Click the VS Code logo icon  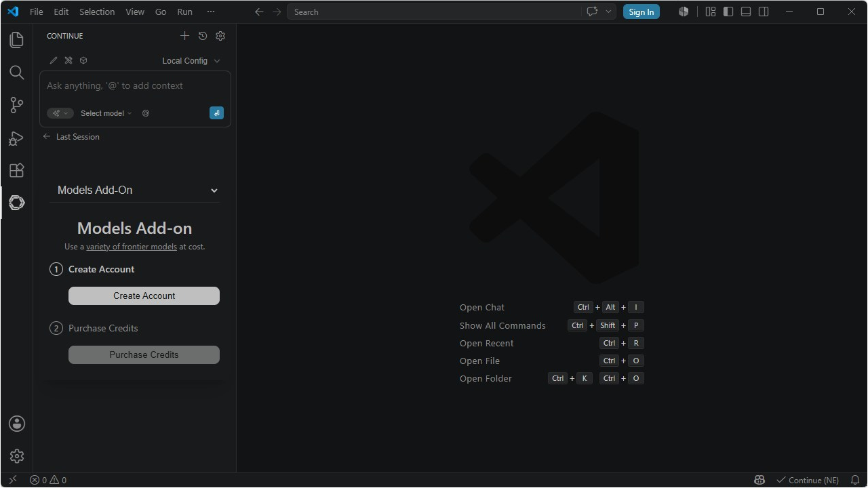coord(13,12)
